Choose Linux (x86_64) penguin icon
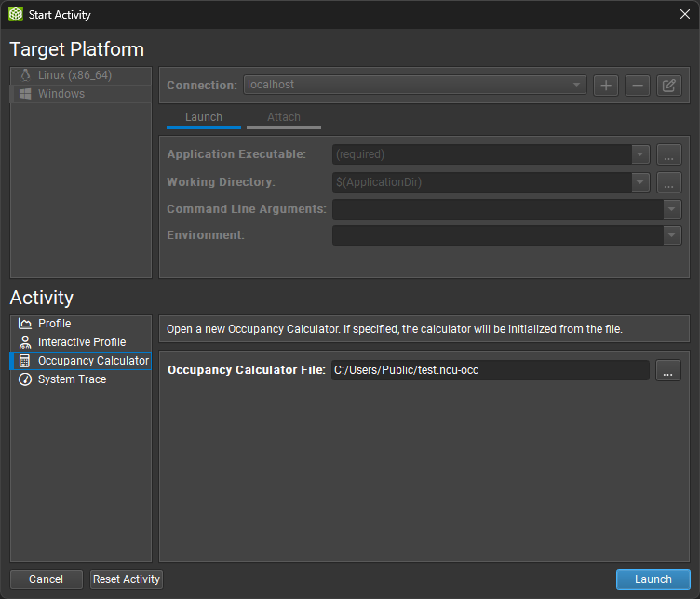The image size is (700, 599). point(25,75)
